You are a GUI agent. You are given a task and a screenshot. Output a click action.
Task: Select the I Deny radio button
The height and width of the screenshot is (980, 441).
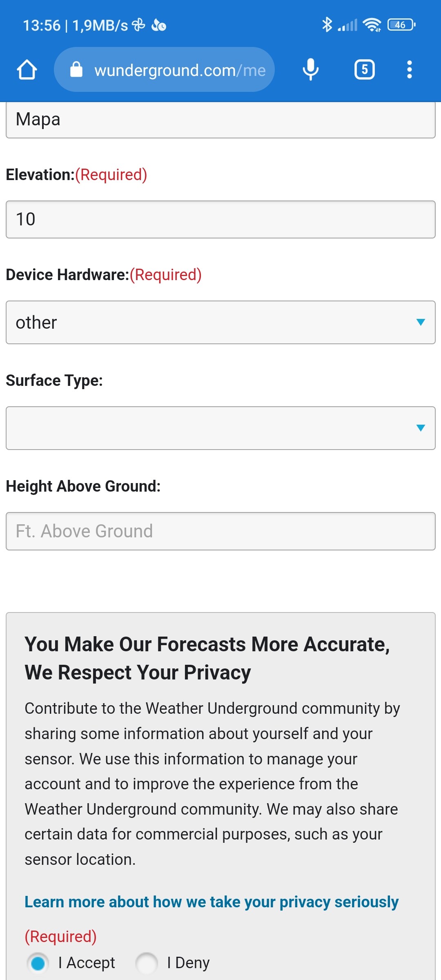pos(147,963)
